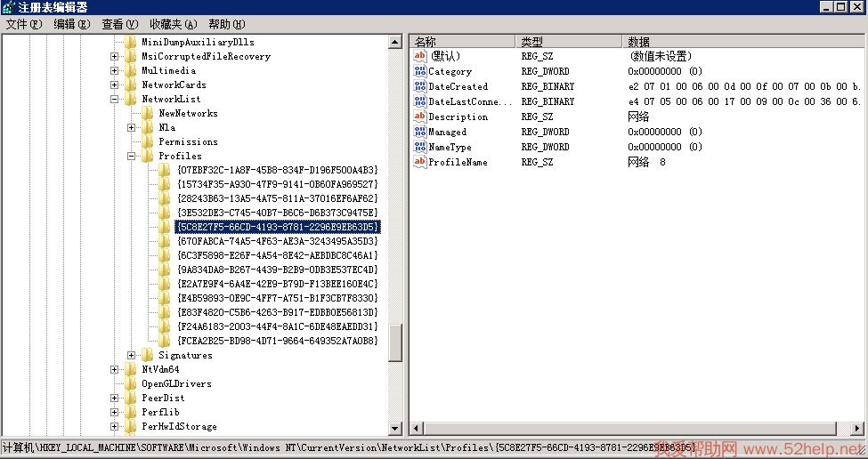
Task: Expand the PerHwIdStorage key
Action: point(114,427)
